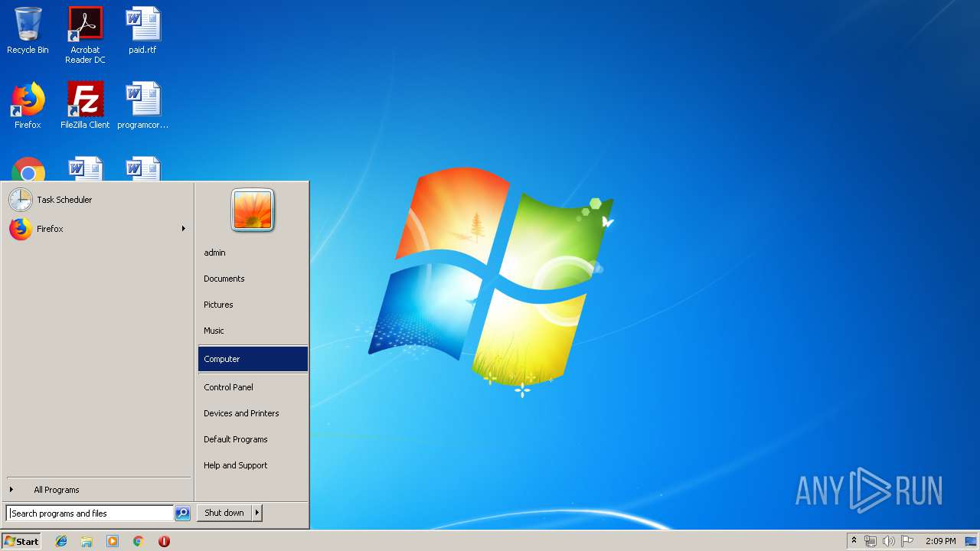Screen dimensions: 980x551
Task: Launch Acrobat Reader DC from desktop
Action: pyautogui.click(x=85, y=35)
